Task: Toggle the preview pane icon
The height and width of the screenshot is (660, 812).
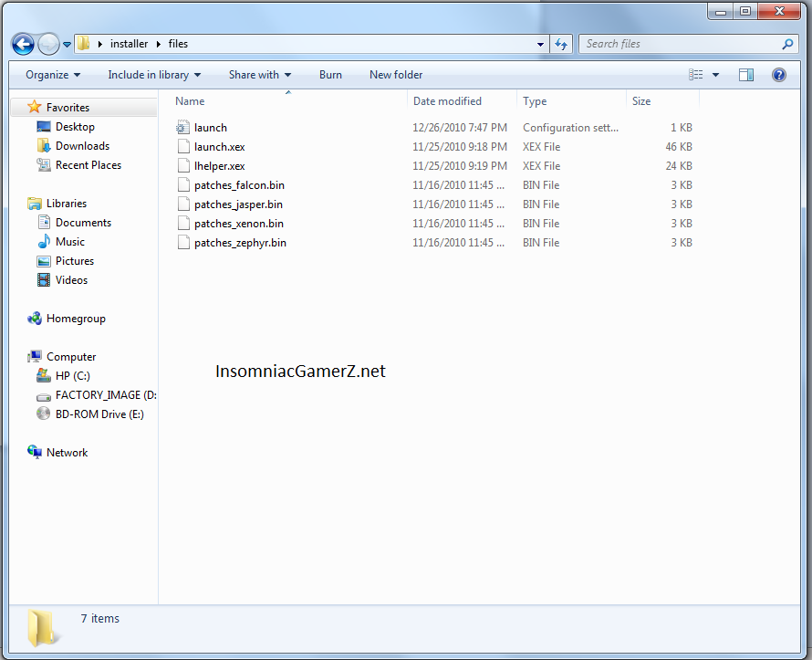Action: [746, 75]
